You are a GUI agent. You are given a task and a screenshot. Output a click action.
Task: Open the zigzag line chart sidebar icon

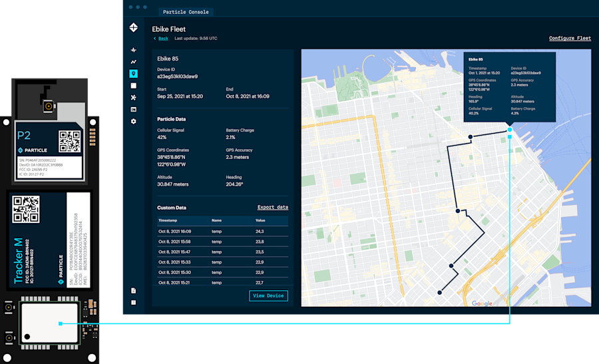[133, 61]
